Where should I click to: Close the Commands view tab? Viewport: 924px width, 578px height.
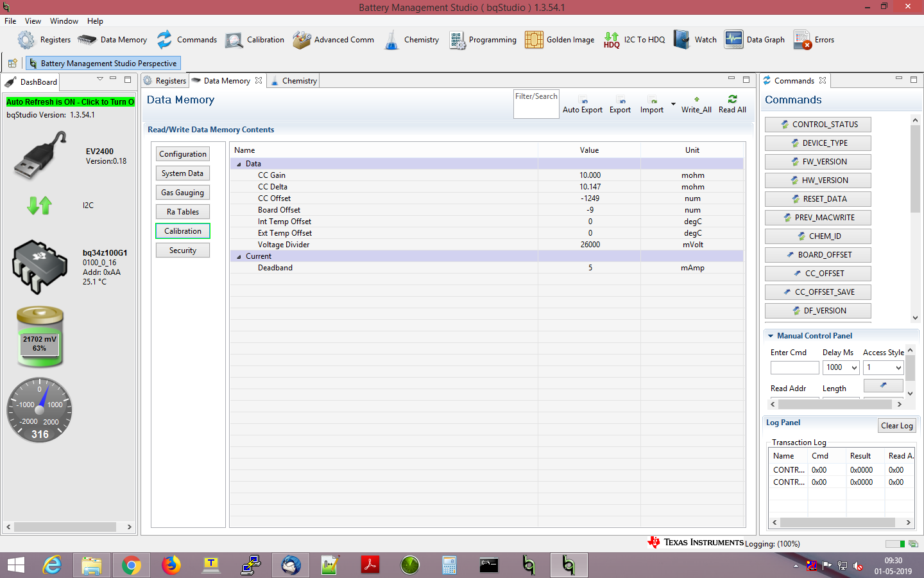(823, 80)
